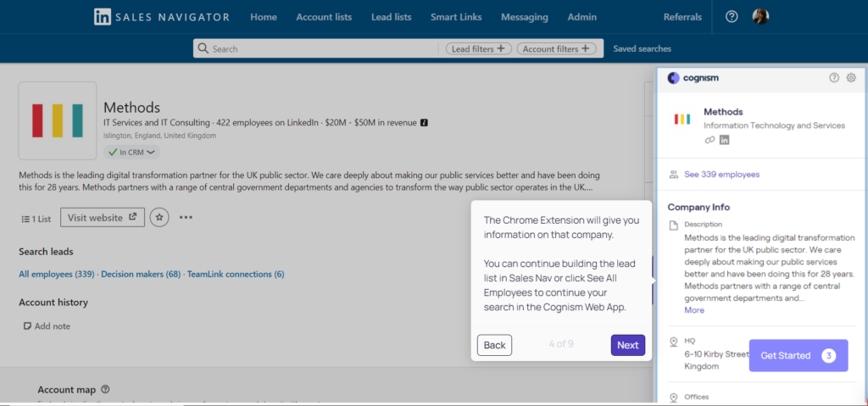Open the help question mark in top navigation

[x=732, y=17]
